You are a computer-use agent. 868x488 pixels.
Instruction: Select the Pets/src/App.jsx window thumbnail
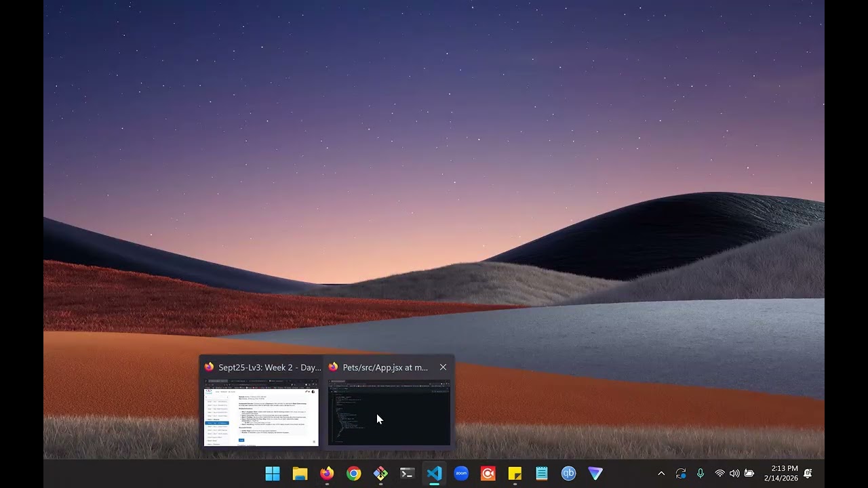[389, 412]
